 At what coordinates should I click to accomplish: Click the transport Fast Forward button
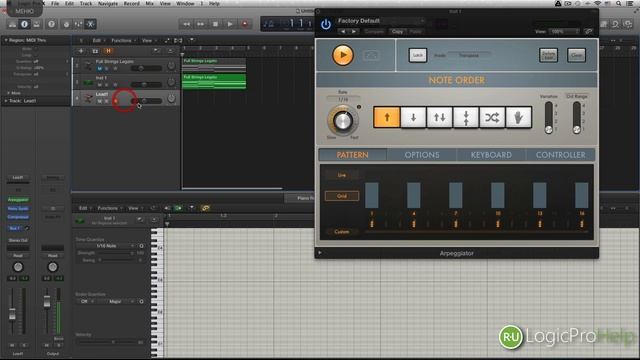click(200, 24)
